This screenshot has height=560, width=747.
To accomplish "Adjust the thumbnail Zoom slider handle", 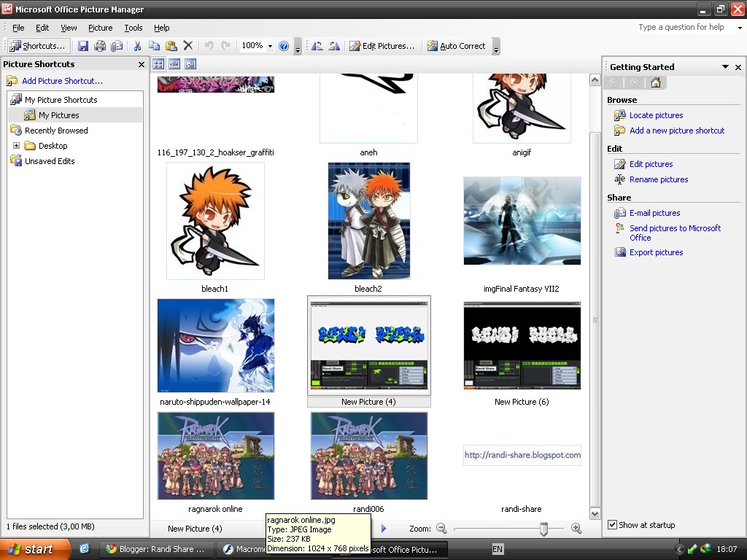I will pos(543,529).
